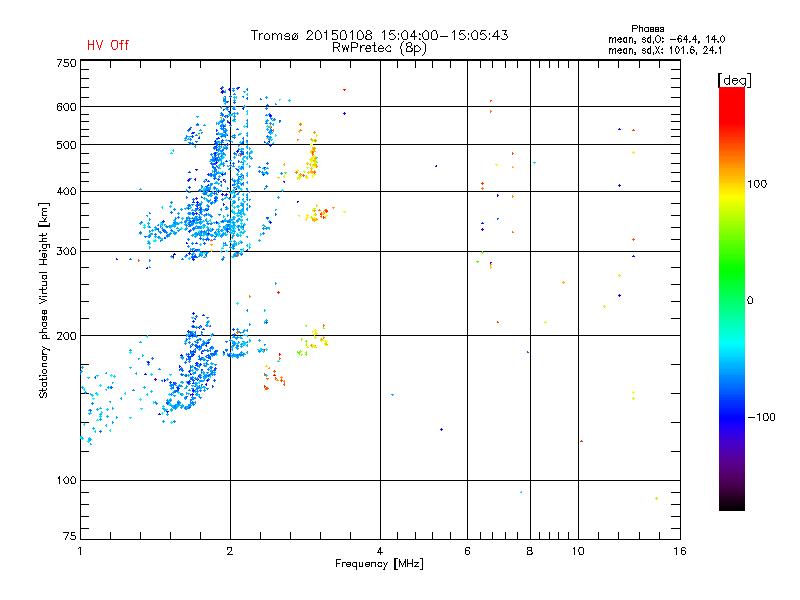Click x-axis tick label 16

(680, 551)
